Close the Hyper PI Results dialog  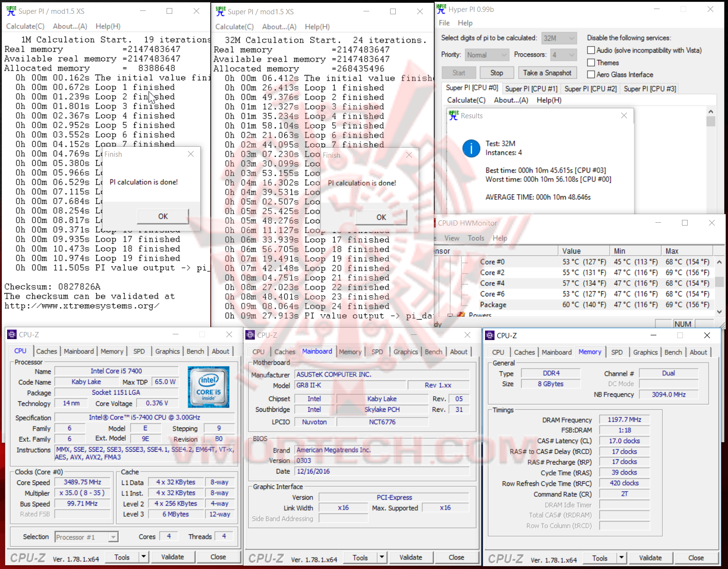click(624, 115)
